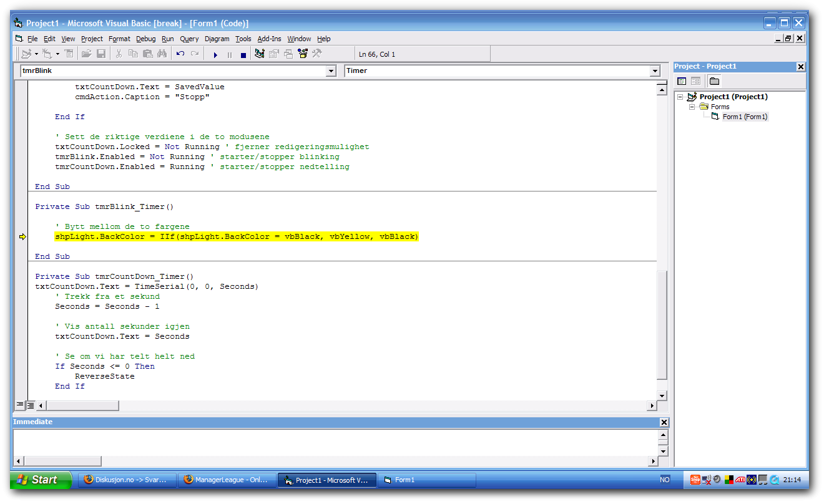Click the Menu Editor toolbar icon
The height and width of the screenshot is (504, 824).
pyautogui.click(x=69, y=54)
